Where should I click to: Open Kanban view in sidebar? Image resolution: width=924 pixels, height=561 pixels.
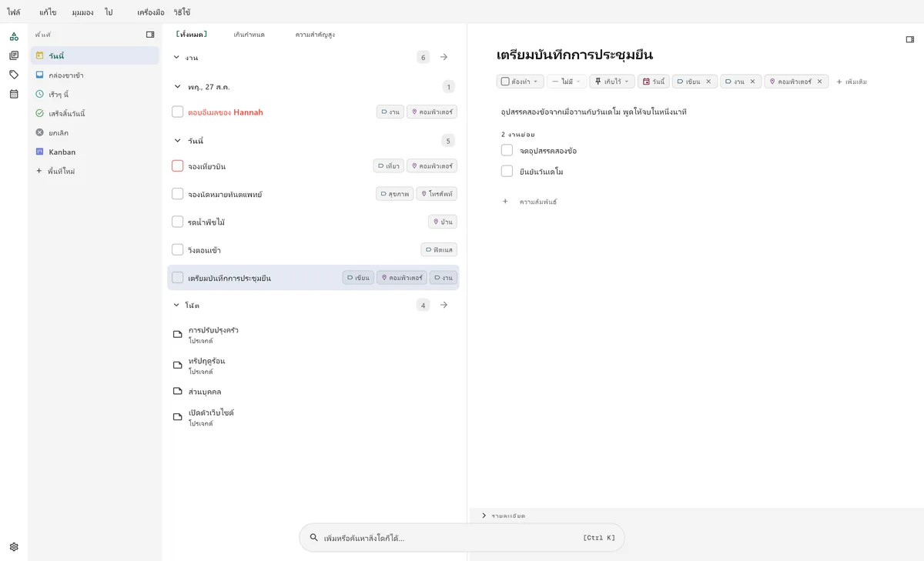pos(95,152)
